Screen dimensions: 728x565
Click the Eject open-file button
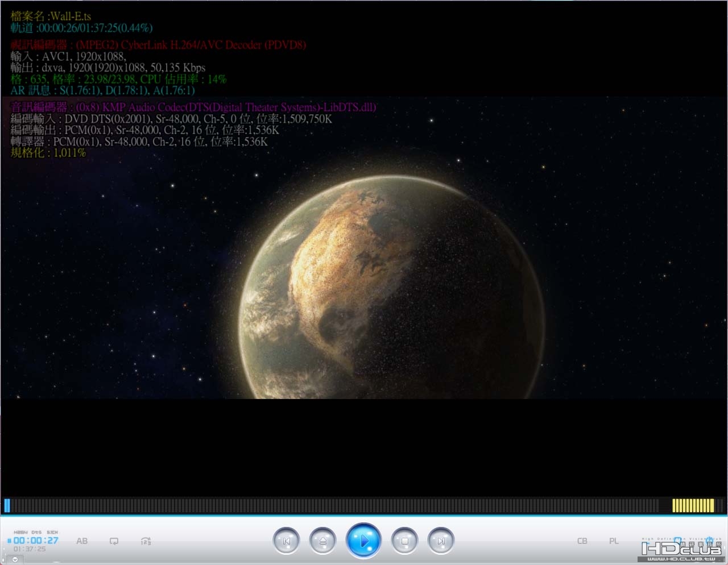pyautogui.click(x=322, y=541)
